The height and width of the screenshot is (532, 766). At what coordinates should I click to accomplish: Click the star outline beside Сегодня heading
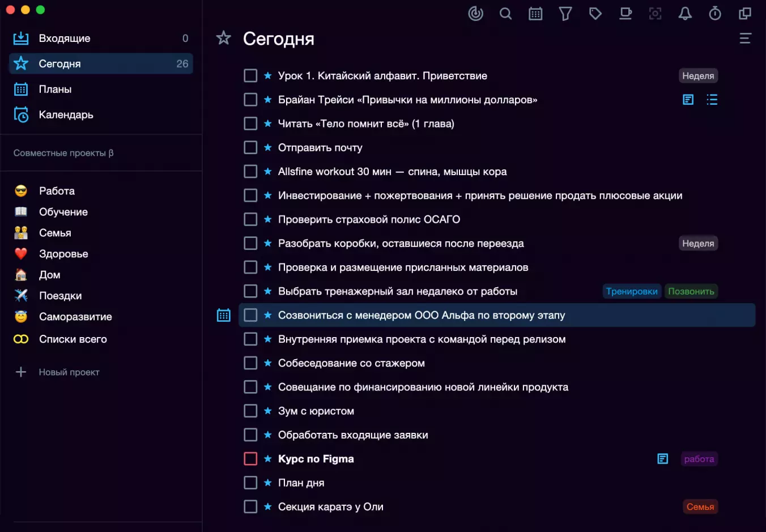(x=224, y=38)
